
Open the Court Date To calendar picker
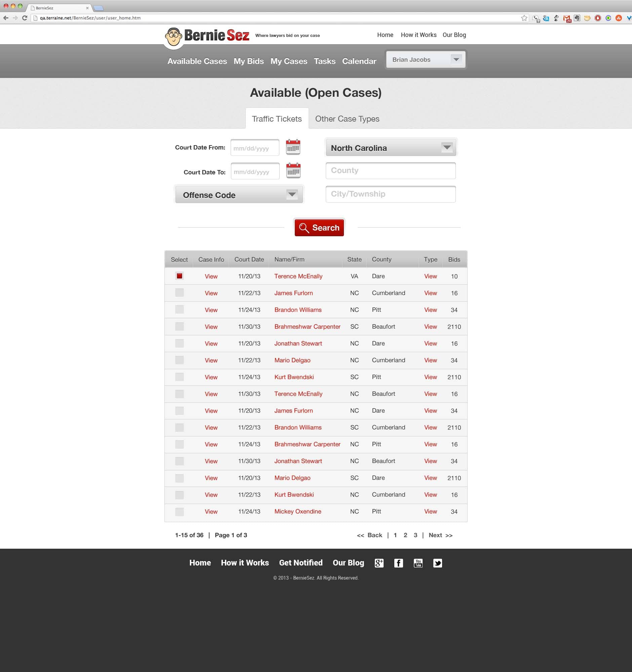tap(293, 171)
